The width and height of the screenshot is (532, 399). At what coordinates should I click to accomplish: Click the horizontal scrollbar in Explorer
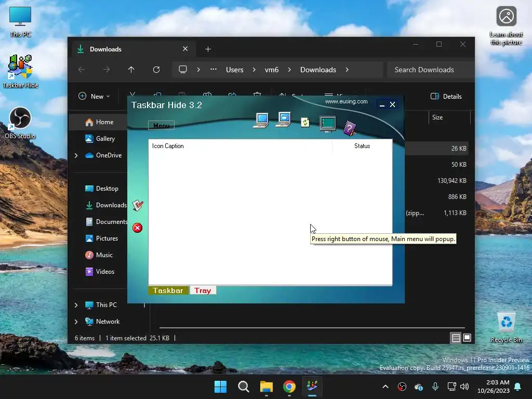coord(312,328)
